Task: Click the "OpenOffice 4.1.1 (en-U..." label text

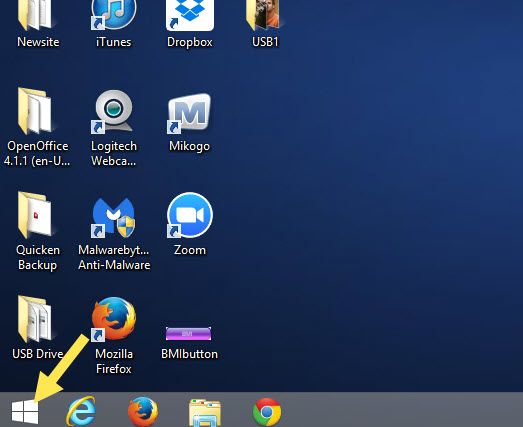Action: pyautogui.click(x=37, y=153)
